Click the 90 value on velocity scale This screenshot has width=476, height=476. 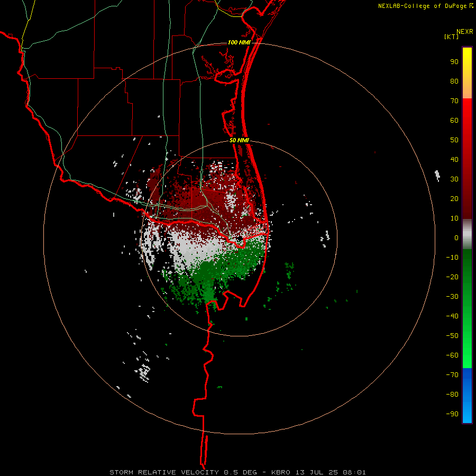click(x=454, y=62)
